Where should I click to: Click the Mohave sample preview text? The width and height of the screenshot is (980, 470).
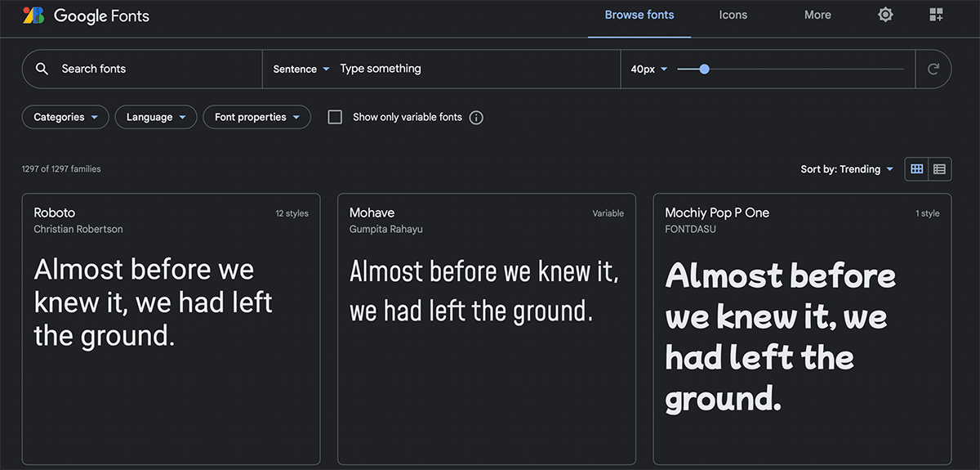tap(484, 290)
